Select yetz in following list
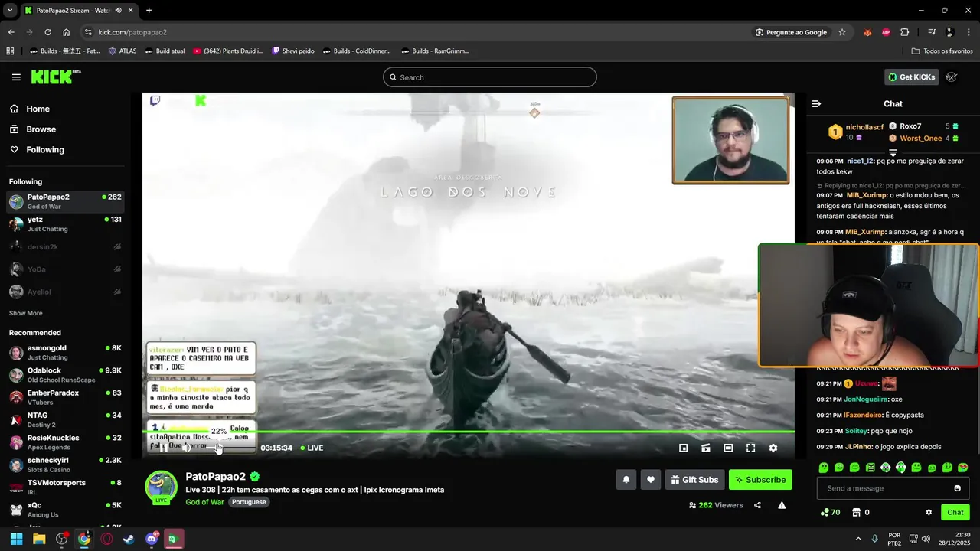 (x=65, y=224)
